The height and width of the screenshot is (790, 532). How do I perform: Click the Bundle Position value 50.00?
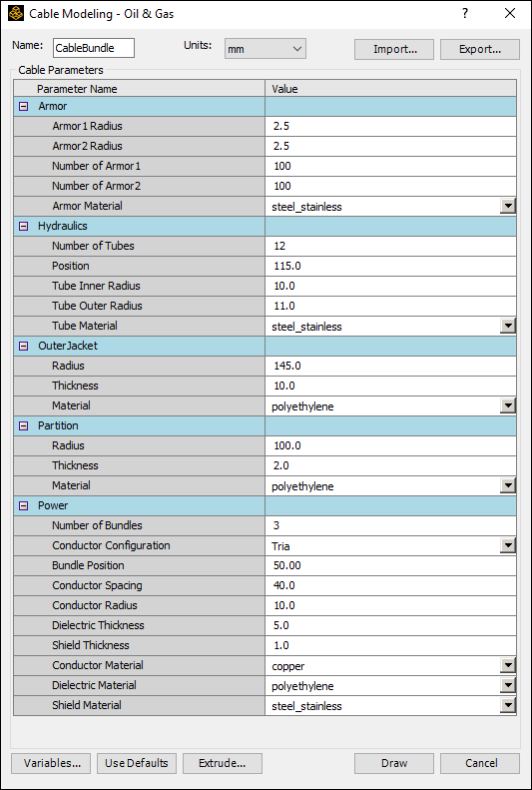390,566
